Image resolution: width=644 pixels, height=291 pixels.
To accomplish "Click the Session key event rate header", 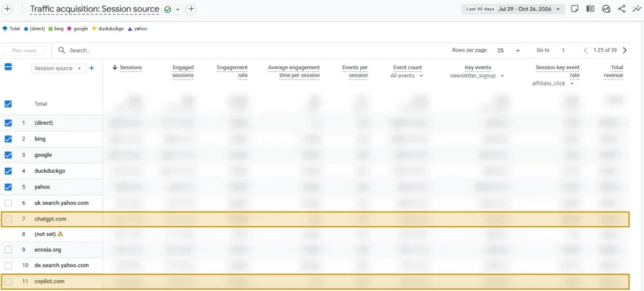I will pyautogui.click(x=558, y=71).
